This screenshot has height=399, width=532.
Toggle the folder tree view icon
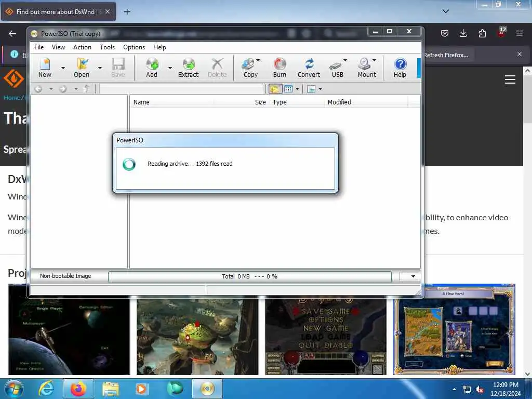tap(275, 89)
